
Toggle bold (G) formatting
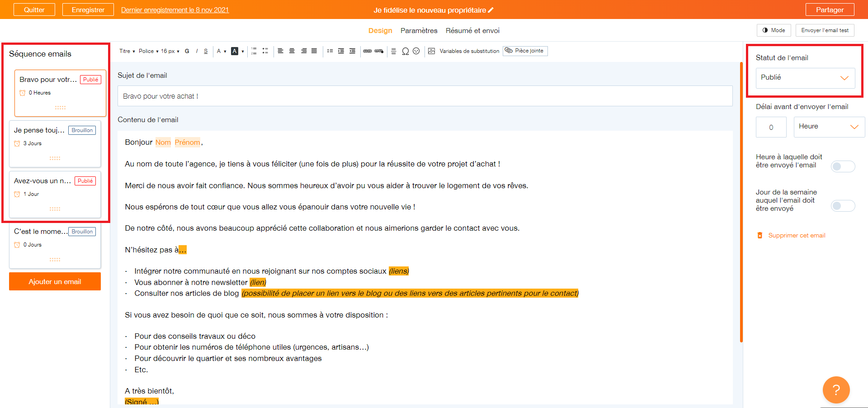coord(187,51)
